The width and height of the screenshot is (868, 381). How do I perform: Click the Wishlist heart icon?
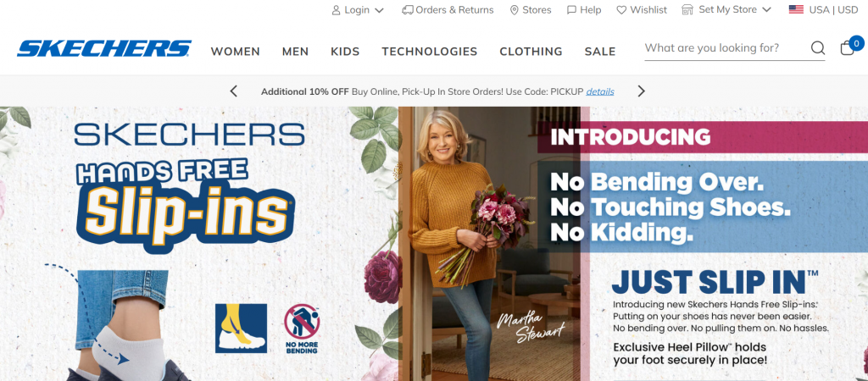621,10
